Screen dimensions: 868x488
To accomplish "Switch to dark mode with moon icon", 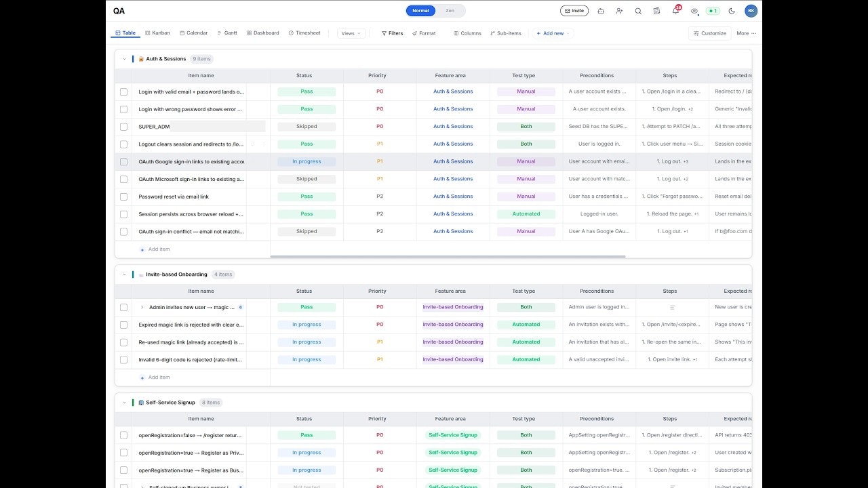I will click(732, 11).
